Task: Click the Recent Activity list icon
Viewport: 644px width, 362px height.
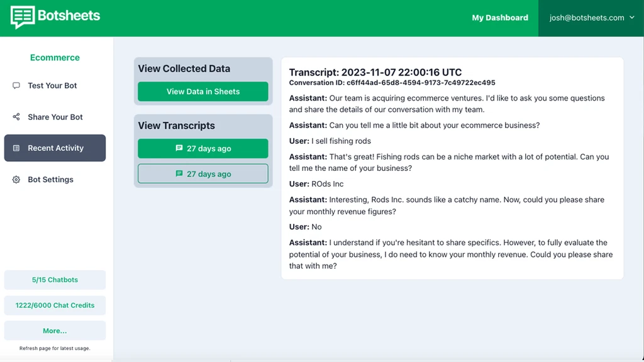Action: pyautogui.click(x=16, y=148)
